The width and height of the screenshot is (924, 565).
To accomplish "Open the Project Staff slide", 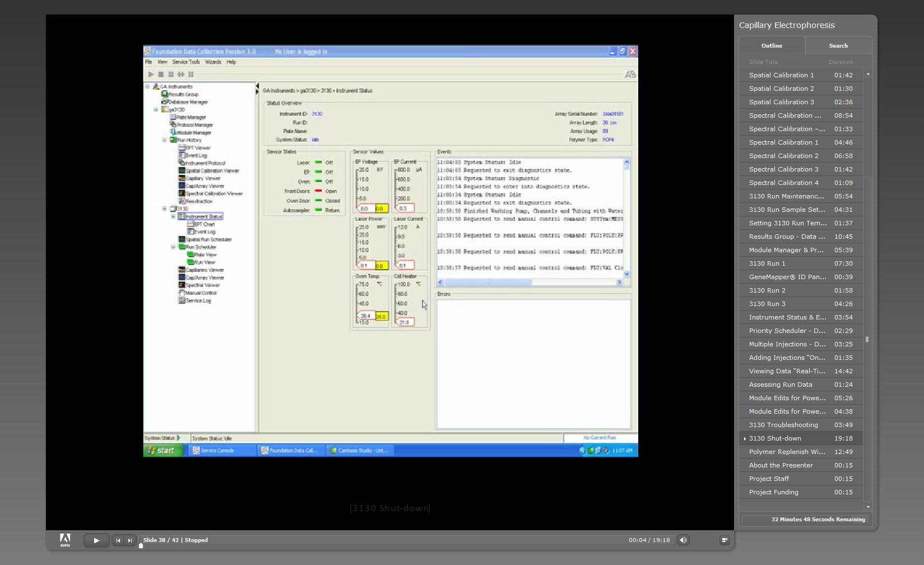I will click(x=801, y=479).
